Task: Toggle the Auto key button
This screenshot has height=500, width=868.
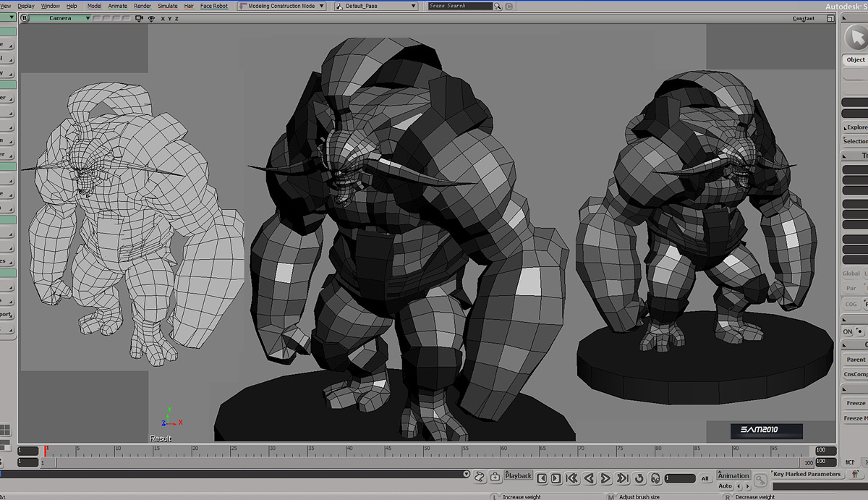Action: [725, 486]
